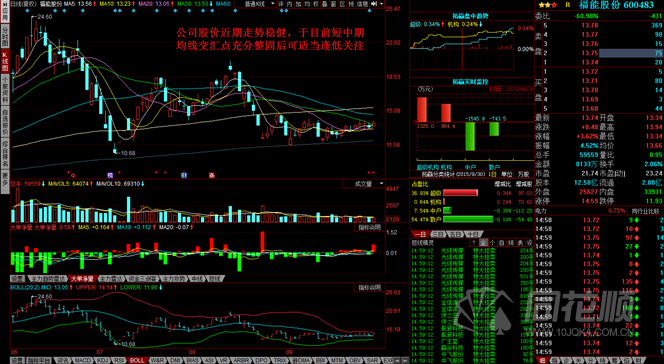This screenshot has height=364, width=664.
Task: Select the KDJ indicator tab
Action: click(103, 361)
